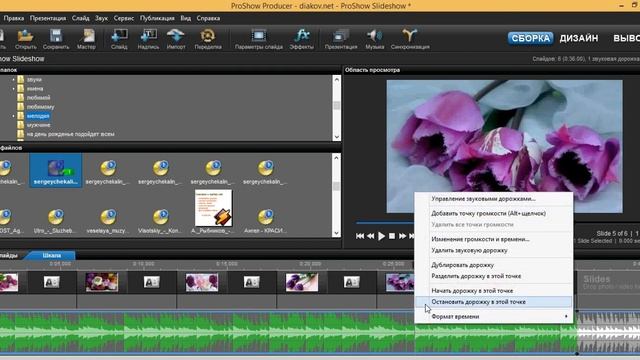Launch the Мастер wizard icon

pos(87,39)
